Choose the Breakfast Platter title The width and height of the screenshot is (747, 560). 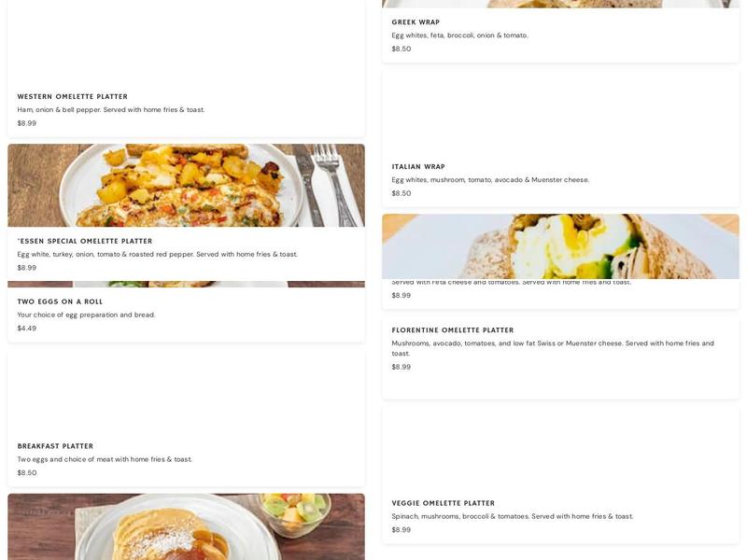[55, 446]
